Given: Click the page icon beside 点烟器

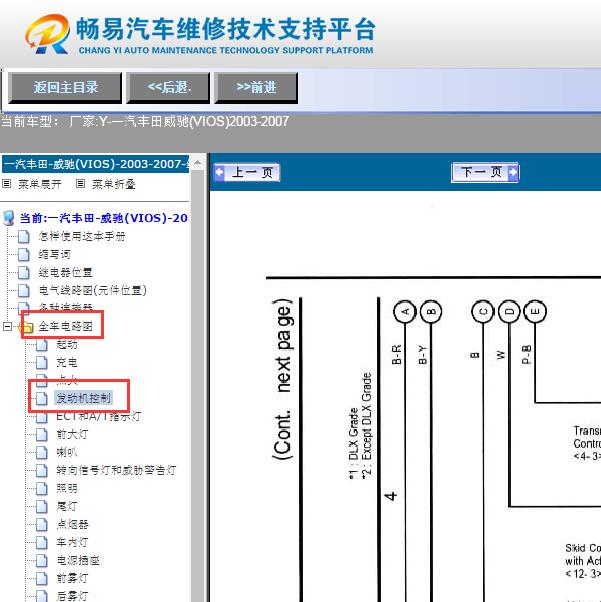Looking at the screenshot, I should pyautogui.click(x=42, y=524).
